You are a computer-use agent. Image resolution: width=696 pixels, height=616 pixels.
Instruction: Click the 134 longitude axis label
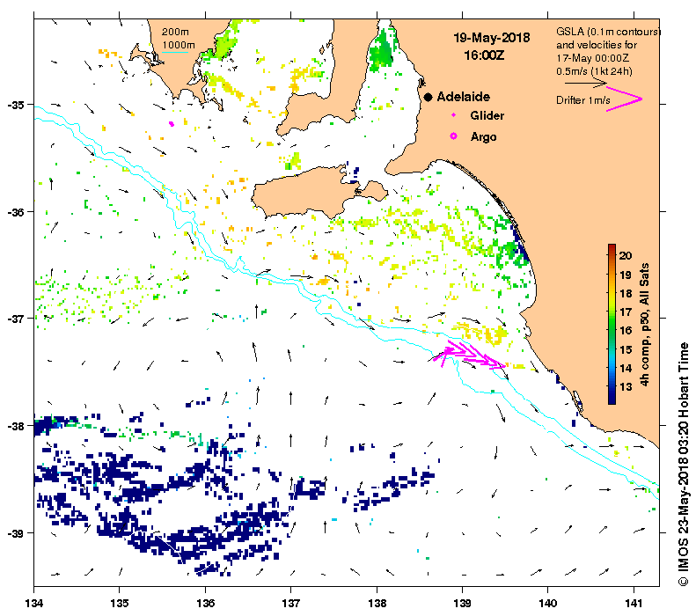(x=34, y=603)
